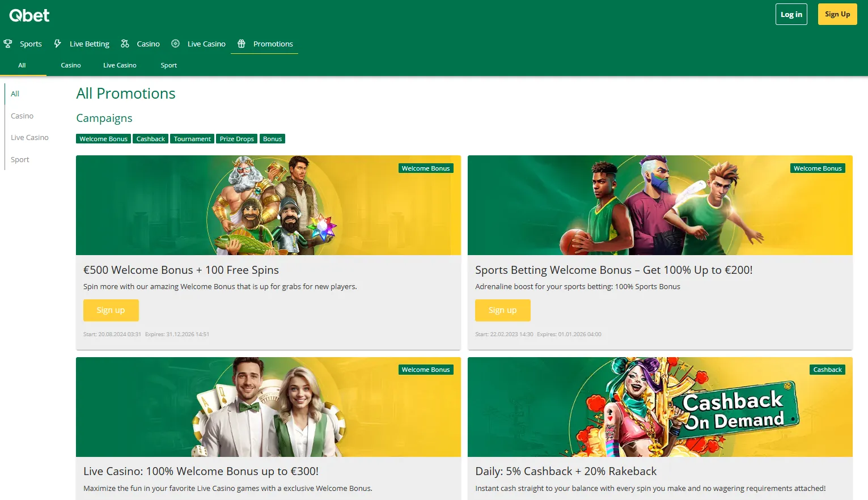
Task: Filter campaigns by Welcome Bonus tag
Action: 103,139
